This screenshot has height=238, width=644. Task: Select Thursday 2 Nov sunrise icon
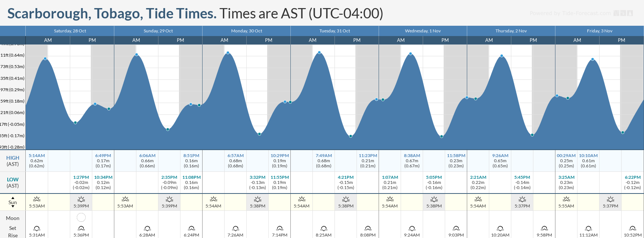[x=478, y=199]
